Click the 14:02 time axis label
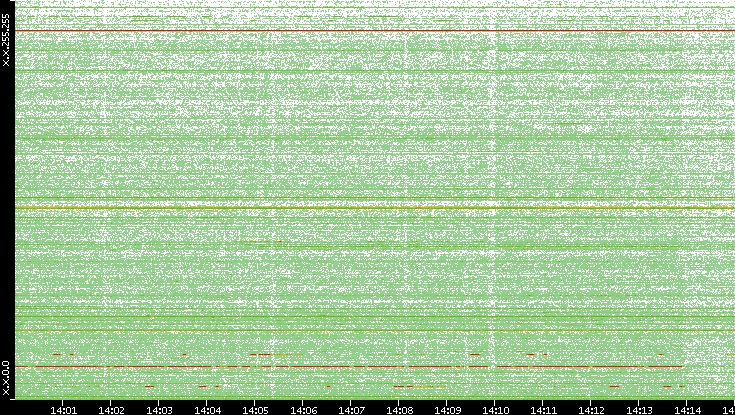 (111, 410)
